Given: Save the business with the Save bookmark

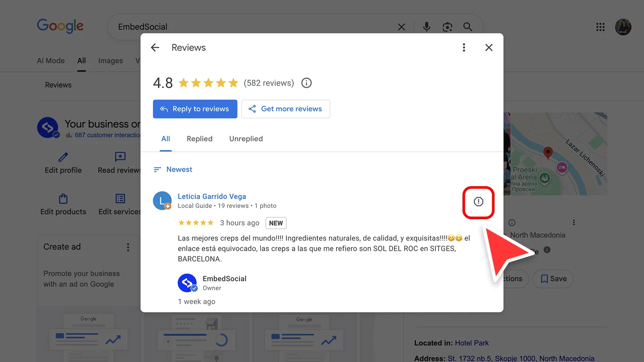Looking at the screenshot, I should [553, 279].
